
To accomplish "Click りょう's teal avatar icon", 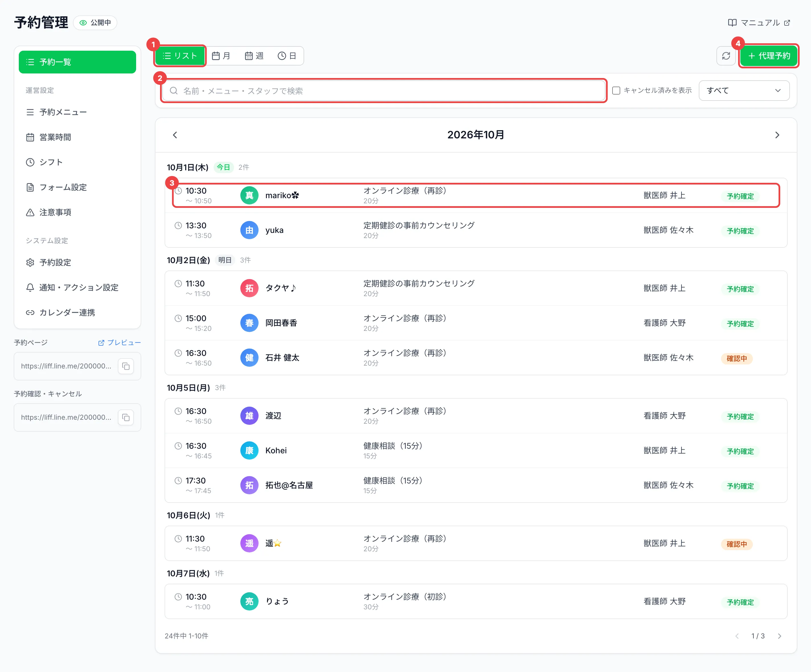I will pyautogui.click(x=249, y=601).
